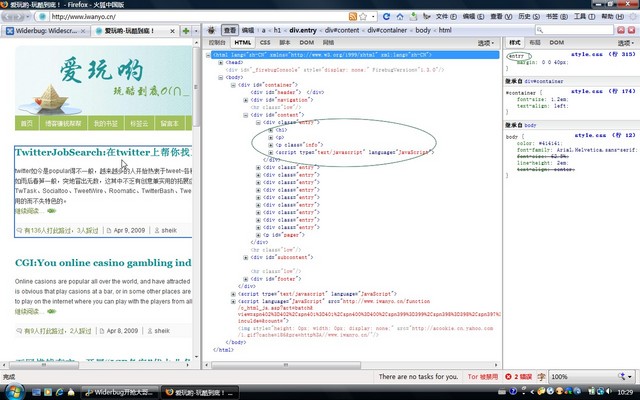Click the 编辑 button in Firebug toolbar

coord(248,30)
